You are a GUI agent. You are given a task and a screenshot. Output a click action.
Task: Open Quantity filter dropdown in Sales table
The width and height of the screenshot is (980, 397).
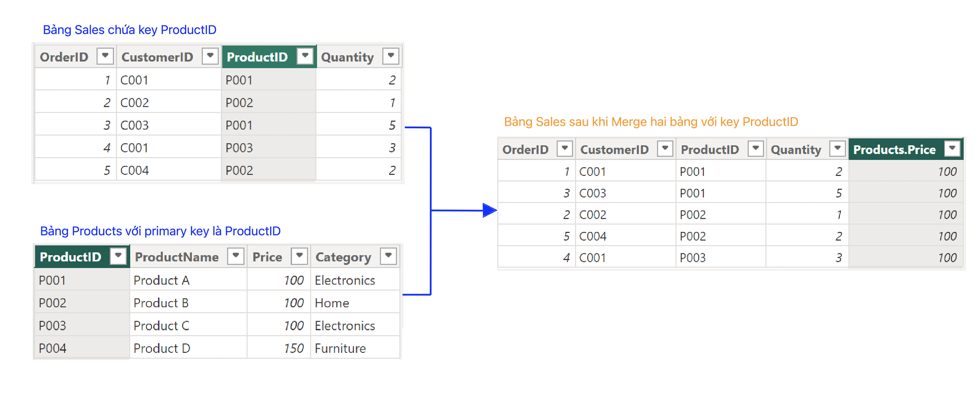coord(391,56)
